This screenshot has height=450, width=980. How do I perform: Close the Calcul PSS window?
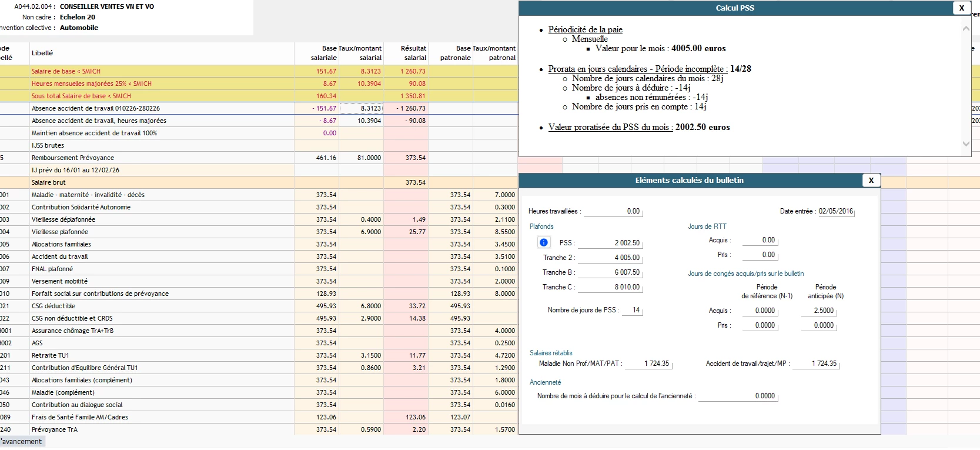click(x=961, y=8)
